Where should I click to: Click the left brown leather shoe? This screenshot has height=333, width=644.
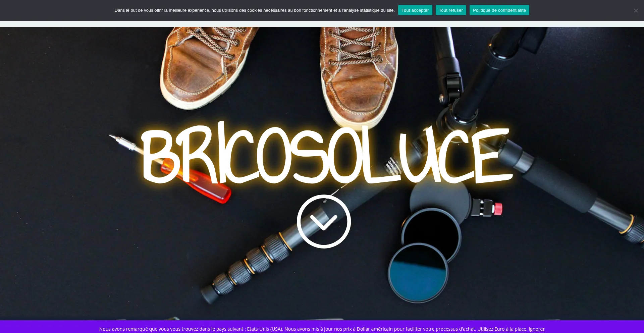201,67
